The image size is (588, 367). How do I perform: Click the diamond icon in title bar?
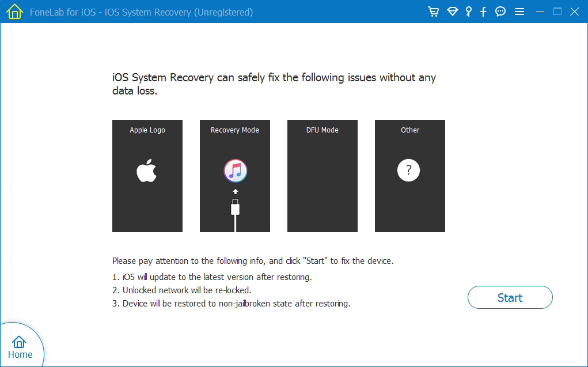pyautogui.click(x=452, y=12)
